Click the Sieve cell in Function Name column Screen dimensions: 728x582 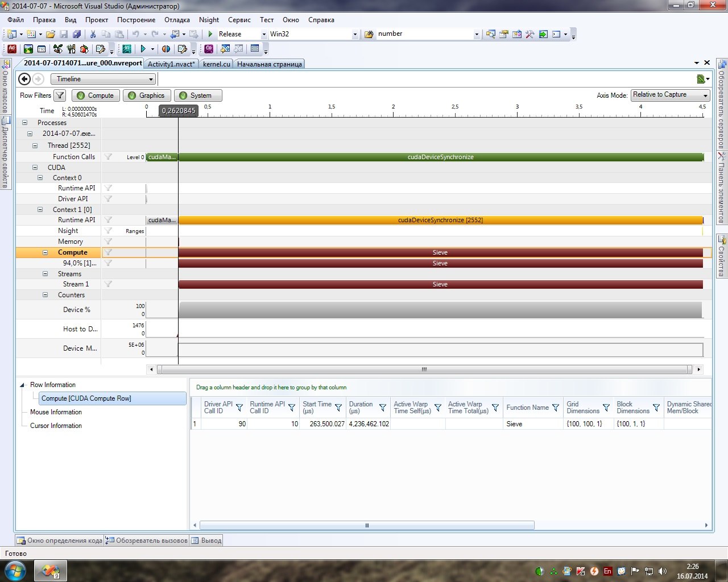(x=532, y=424)
